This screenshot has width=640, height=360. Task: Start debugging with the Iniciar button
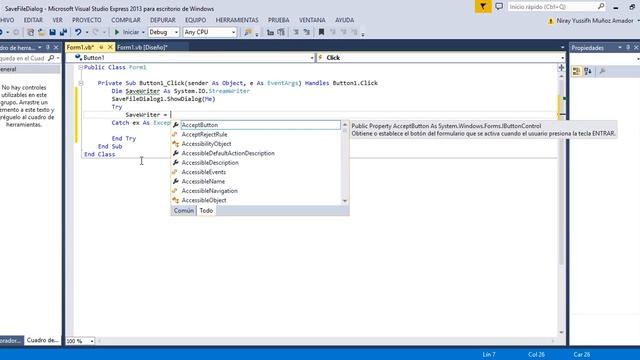(x=127, y=32)
